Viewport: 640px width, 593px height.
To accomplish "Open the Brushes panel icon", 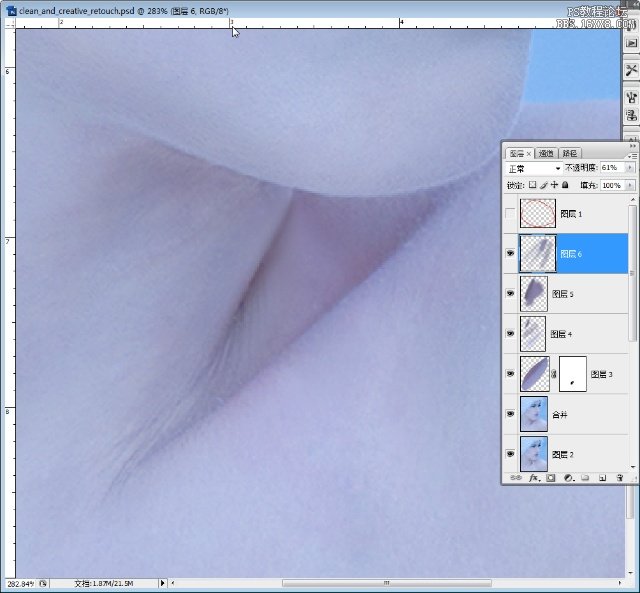I will click(x=631, y=97).
